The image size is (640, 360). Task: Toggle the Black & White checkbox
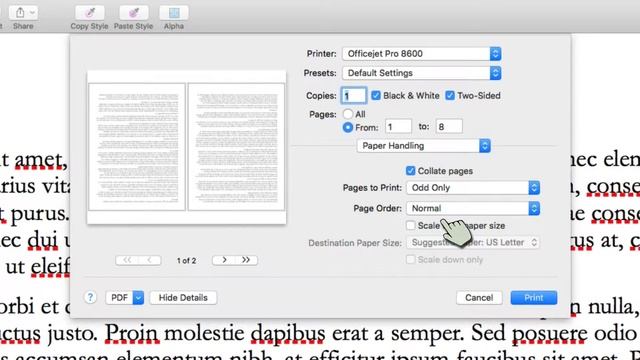[376, 96]
